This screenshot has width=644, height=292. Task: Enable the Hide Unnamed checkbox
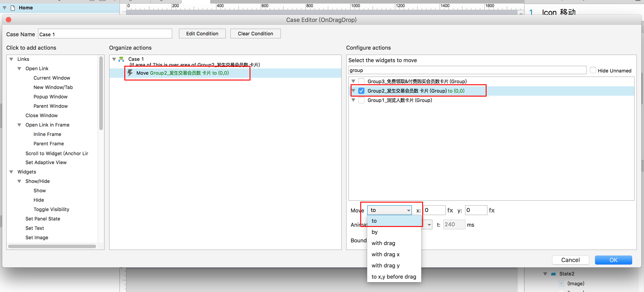point(593,70)
